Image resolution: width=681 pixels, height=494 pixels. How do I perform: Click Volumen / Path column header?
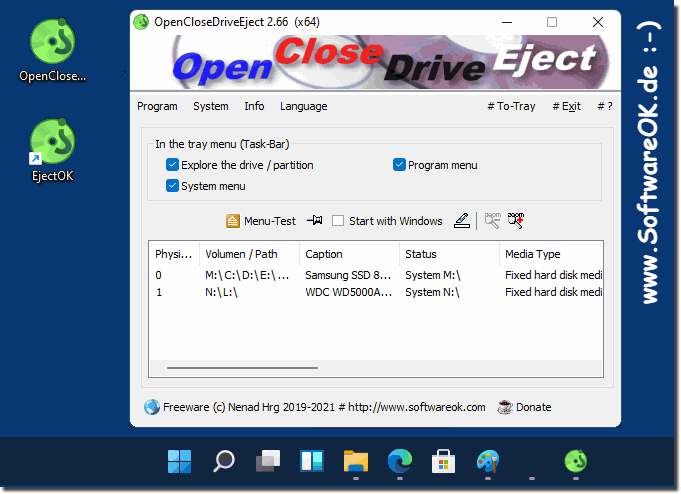click(249, 254)
